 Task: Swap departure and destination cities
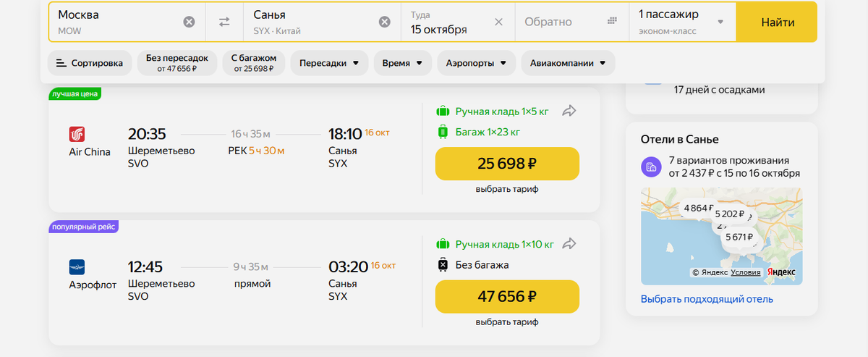224,22
